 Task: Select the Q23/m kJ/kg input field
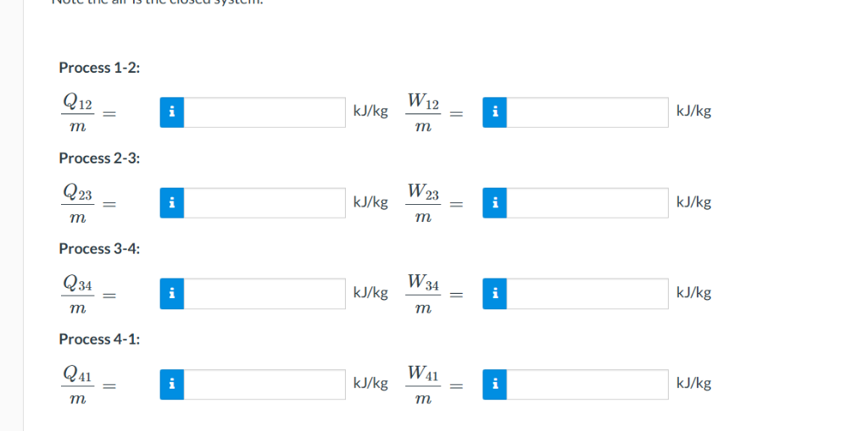[264, 202]
